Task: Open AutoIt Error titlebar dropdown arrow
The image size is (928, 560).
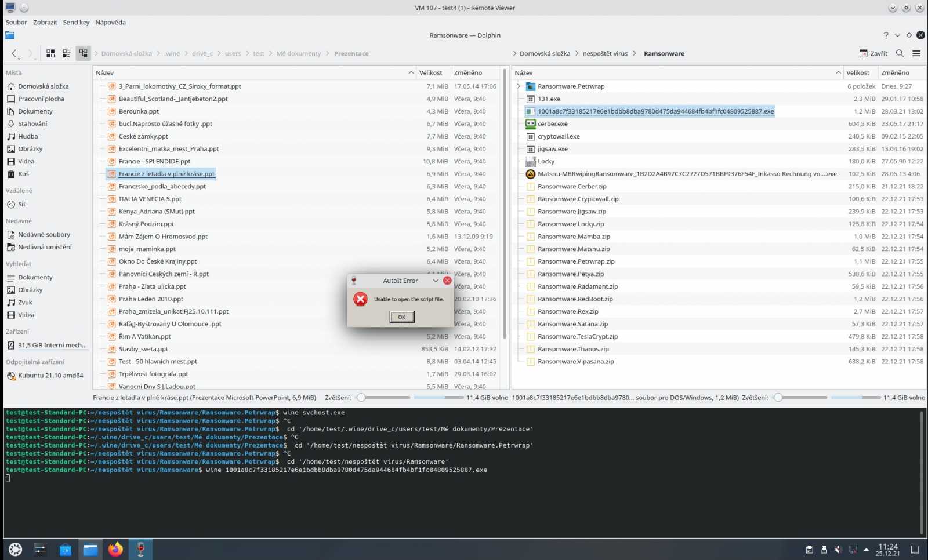Action: pos(436,281)
